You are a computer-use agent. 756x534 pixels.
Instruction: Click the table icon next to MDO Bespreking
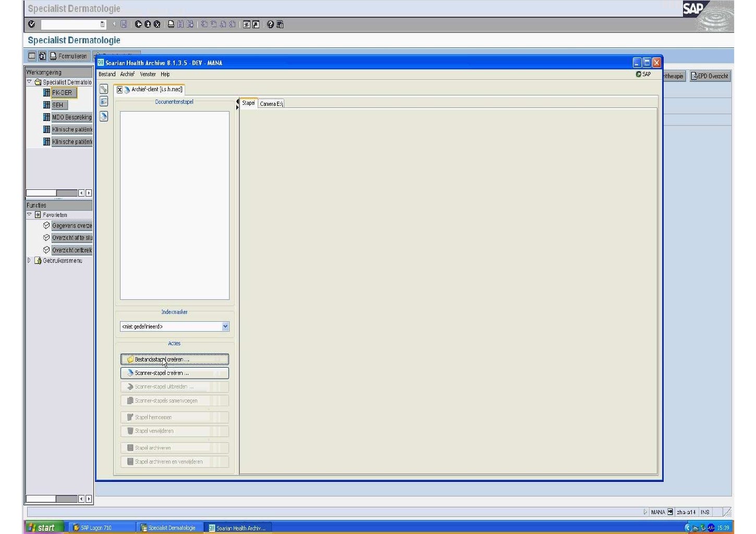(x=46, y=117)
